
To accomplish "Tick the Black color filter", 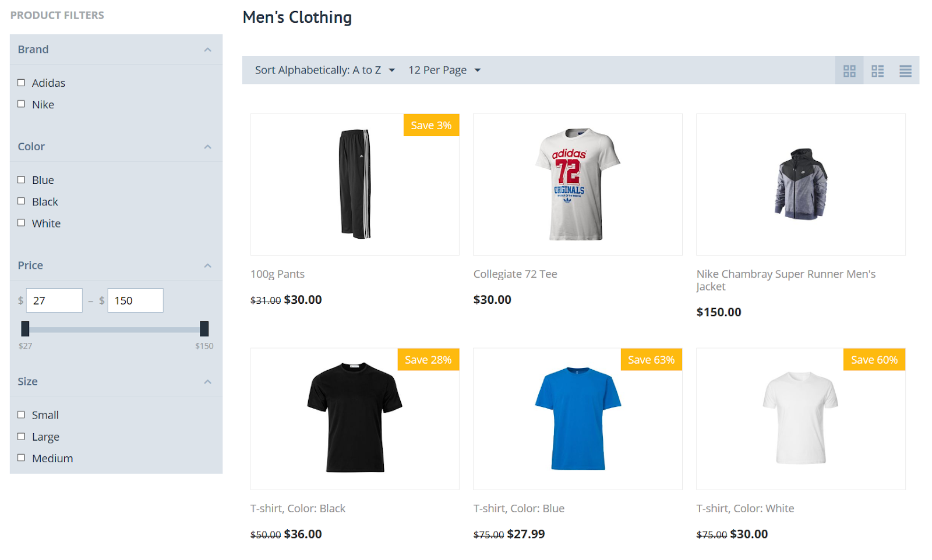I will click(22, 201).
